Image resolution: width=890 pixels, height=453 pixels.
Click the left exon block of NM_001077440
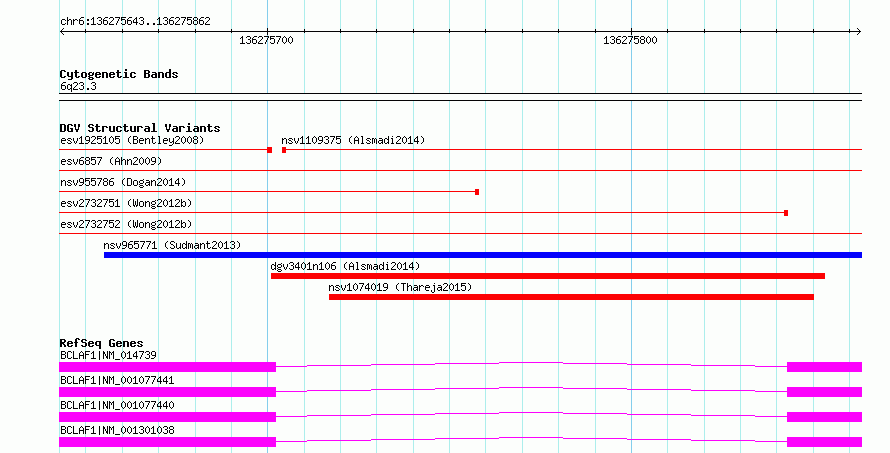[x=167, y=417]
